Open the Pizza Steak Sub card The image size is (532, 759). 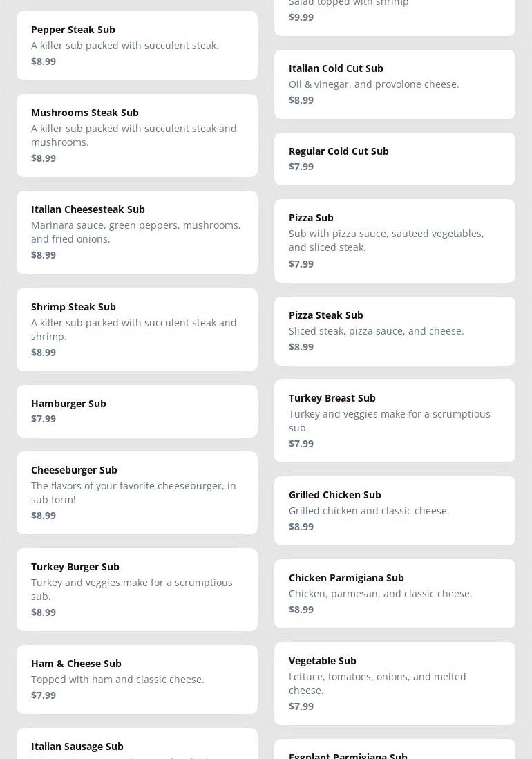pyautogui.click(x=395, y=330)
